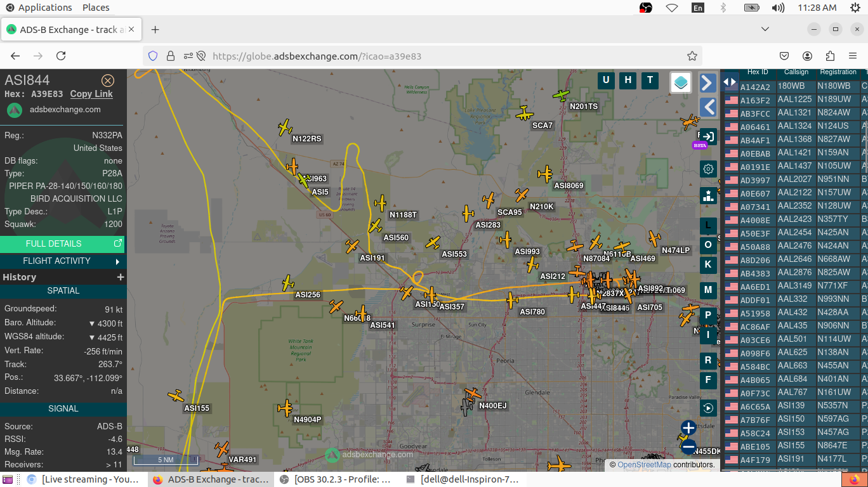The height and width of the screenshot is (487, 868).
Task: Sort table by Registration column
Action: [x=838, y=72]
